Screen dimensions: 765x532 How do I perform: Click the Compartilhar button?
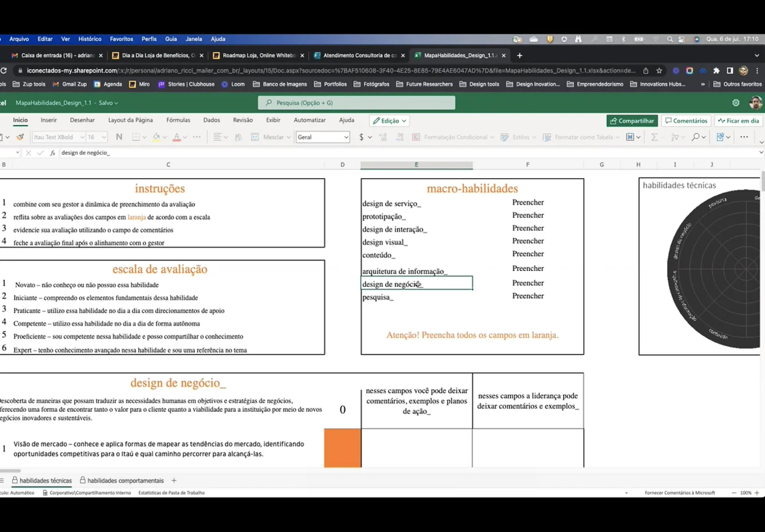point(632,121)
